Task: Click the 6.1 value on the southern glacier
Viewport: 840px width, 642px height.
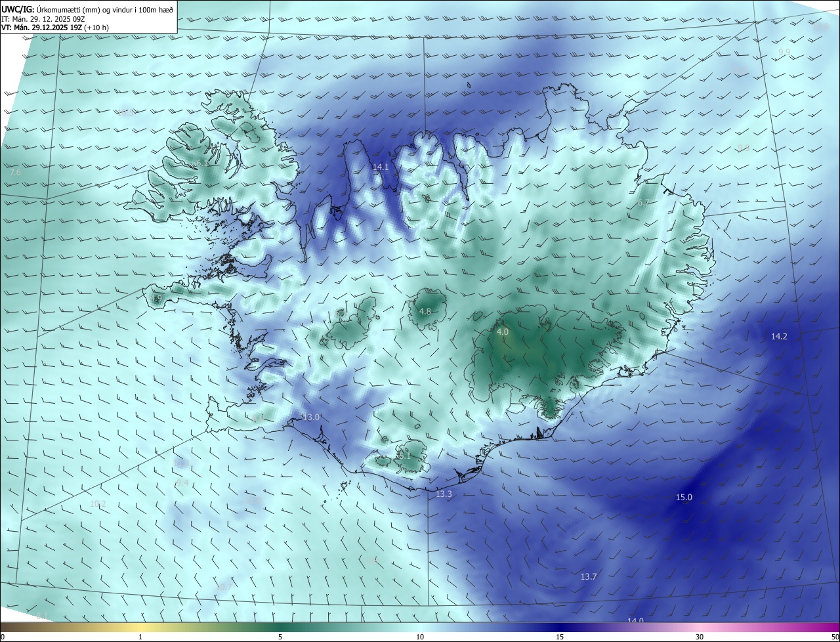Action: [404, 456]
